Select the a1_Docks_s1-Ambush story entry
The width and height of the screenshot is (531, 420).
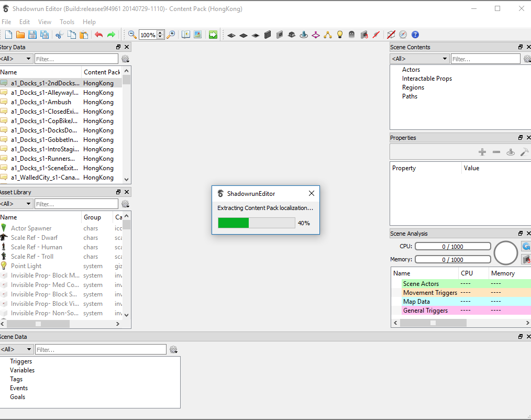click(x=61, y=102)
